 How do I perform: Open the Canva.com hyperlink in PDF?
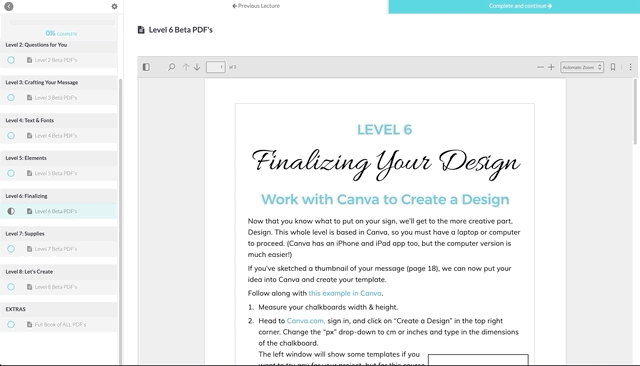pyautogui.click(x=306, y=321)
